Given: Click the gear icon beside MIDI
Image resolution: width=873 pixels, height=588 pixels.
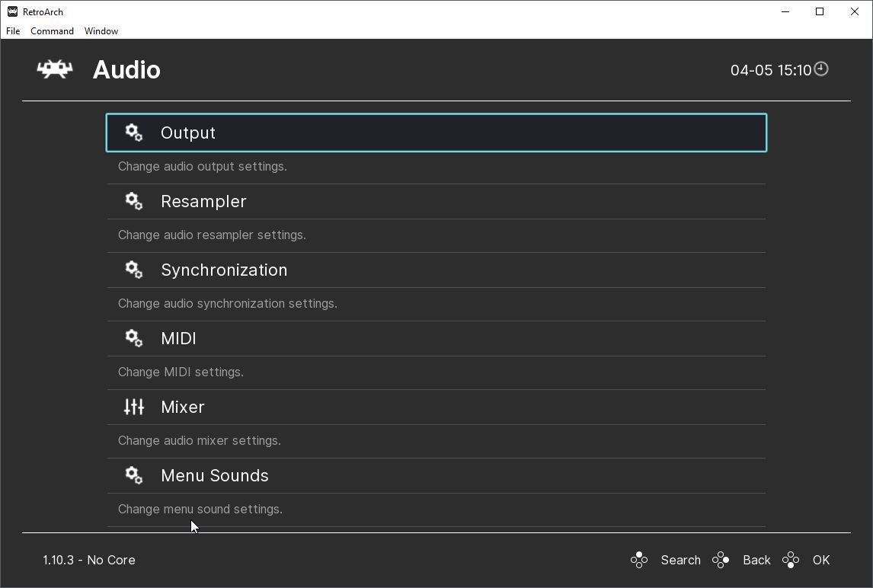Looking at the screenshot, I should click(x=134, y=338).
